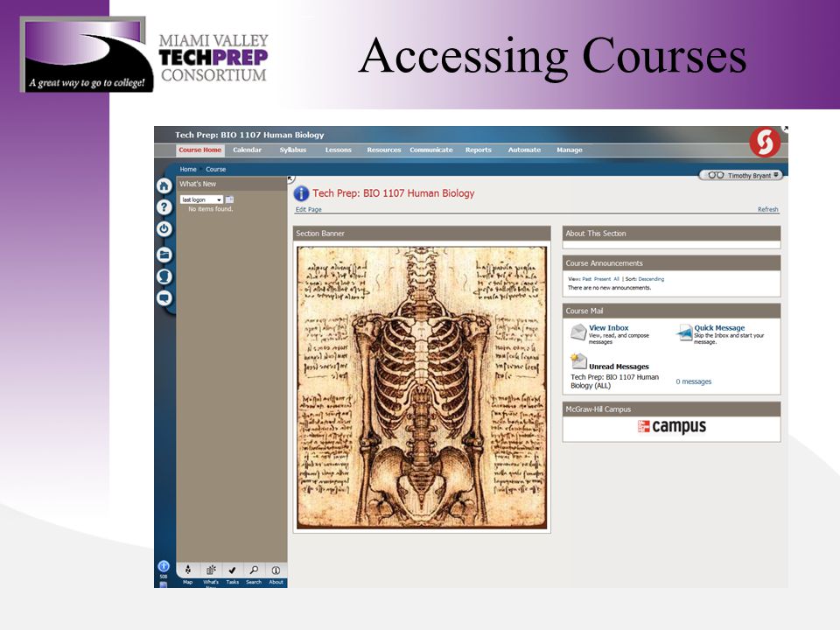Click the Course breadcrumb link

(216, 169)
